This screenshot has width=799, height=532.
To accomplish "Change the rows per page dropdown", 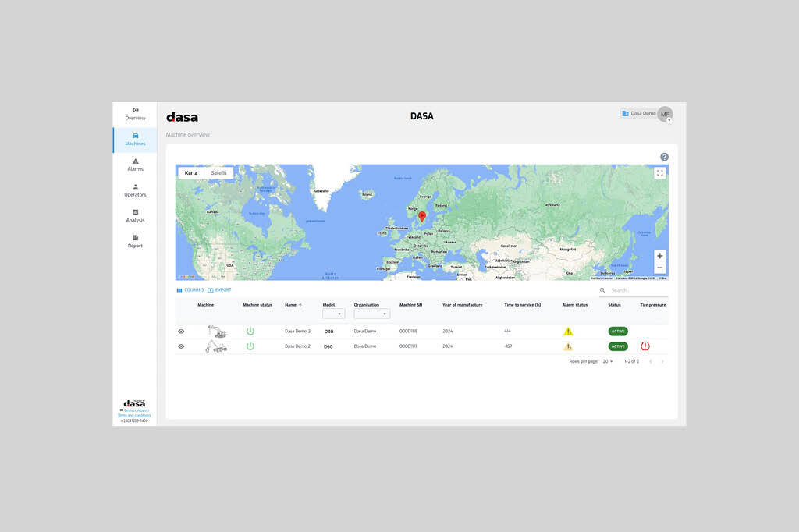I will (608, 361).
